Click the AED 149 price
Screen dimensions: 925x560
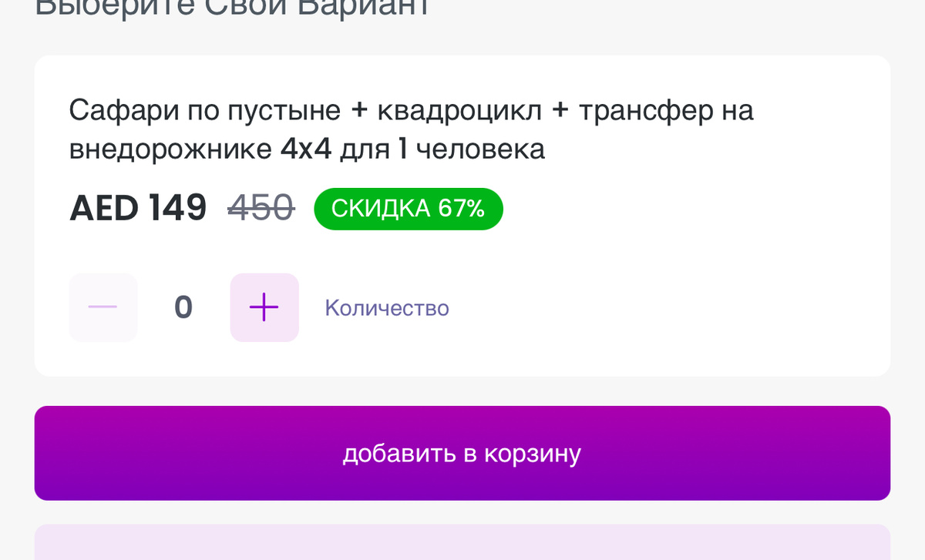(138, 207)
